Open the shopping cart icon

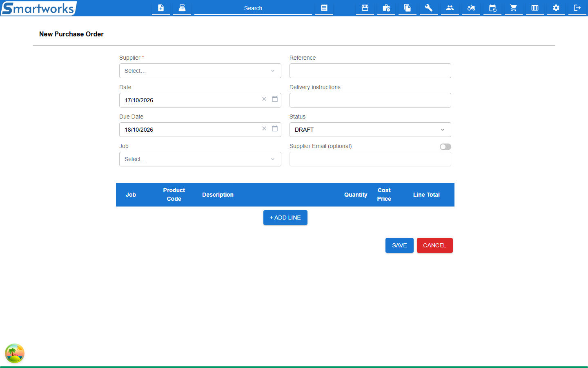point(514,8)
